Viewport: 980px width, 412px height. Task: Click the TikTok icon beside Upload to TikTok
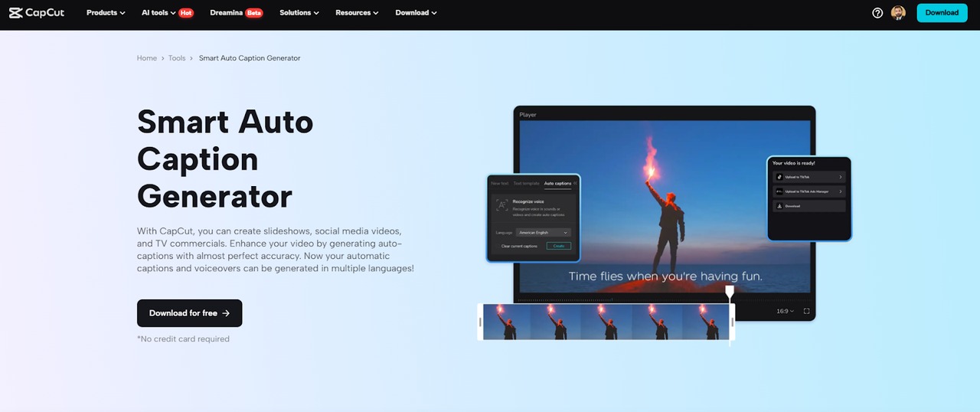click(779, 177)
